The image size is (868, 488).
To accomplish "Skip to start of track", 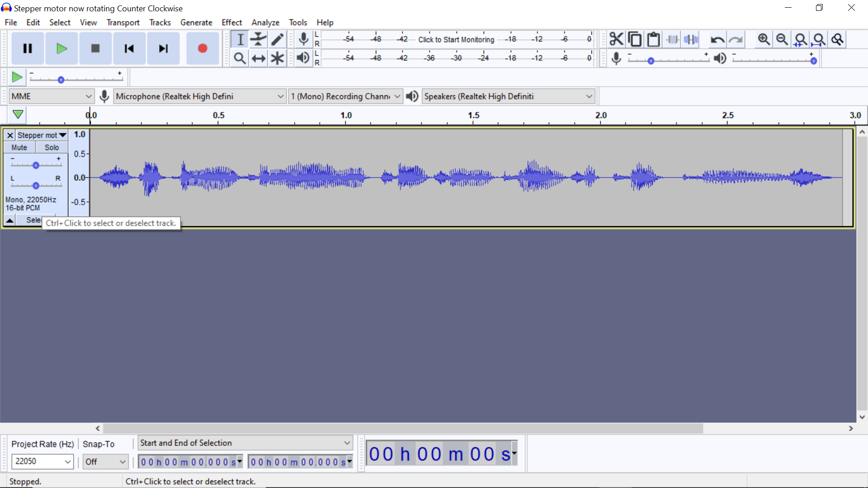I will point(129,48).
